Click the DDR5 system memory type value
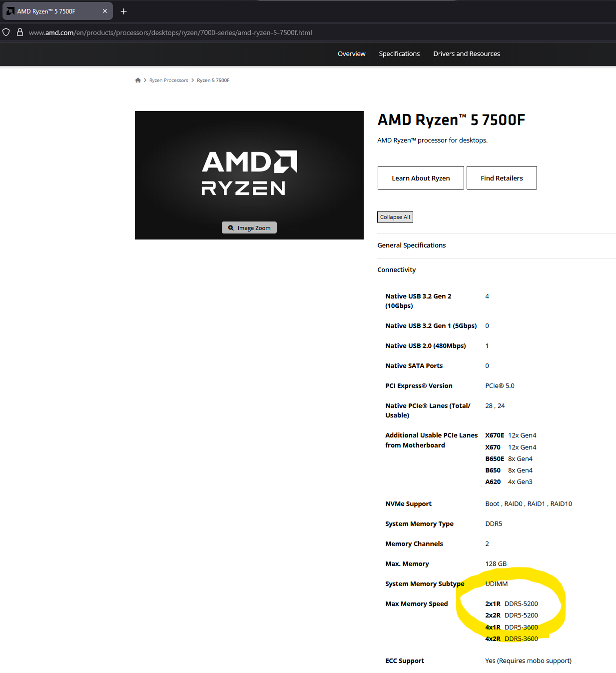Viewport: 616px width, 673px height. click(x=494, y=523)
